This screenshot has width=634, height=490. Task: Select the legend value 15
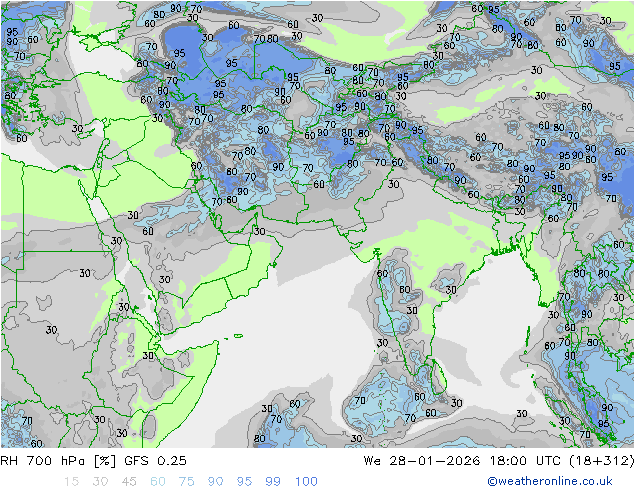[x=71, y=481]
